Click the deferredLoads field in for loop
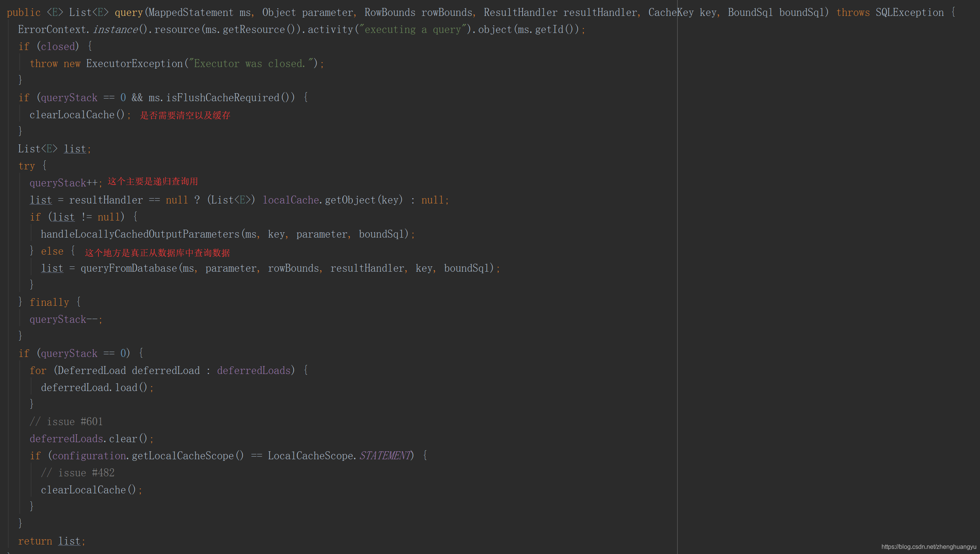 click(x=254, y=371)
